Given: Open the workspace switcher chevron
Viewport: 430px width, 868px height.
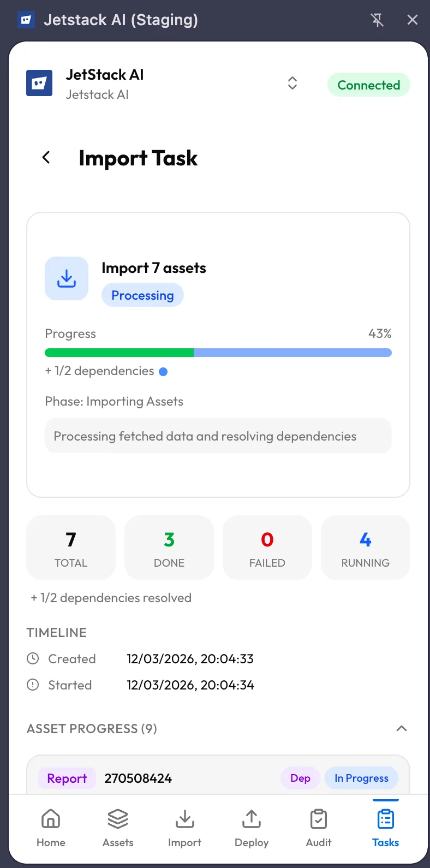Looking at the screenshot, I should (x=292, y=83).
